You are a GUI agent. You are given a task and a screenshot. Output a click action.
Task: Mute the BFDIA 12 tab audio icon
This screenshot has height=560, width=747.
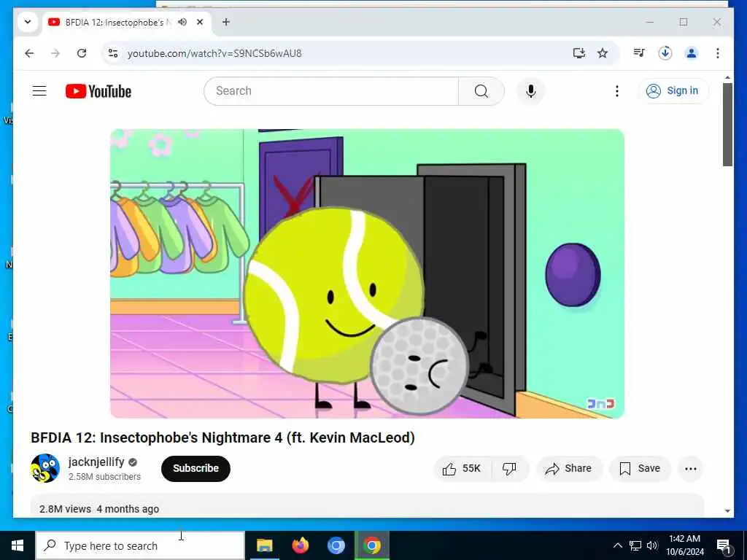coord(182,22)
